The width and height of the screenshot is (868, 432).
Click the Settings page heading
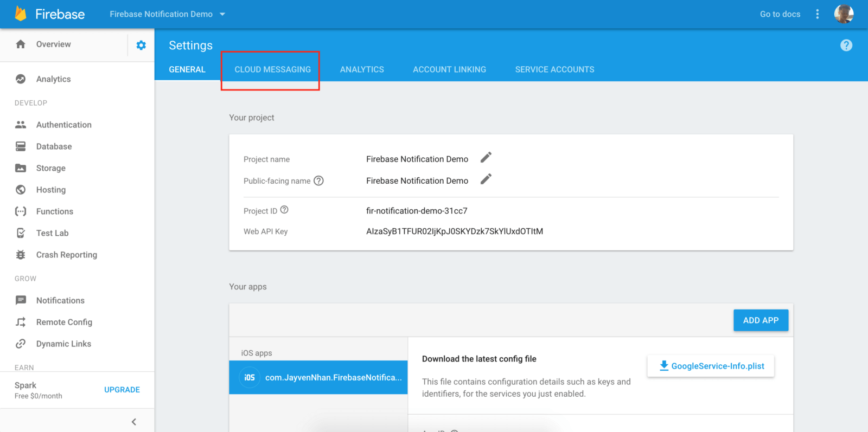click(x=190, y=46)
